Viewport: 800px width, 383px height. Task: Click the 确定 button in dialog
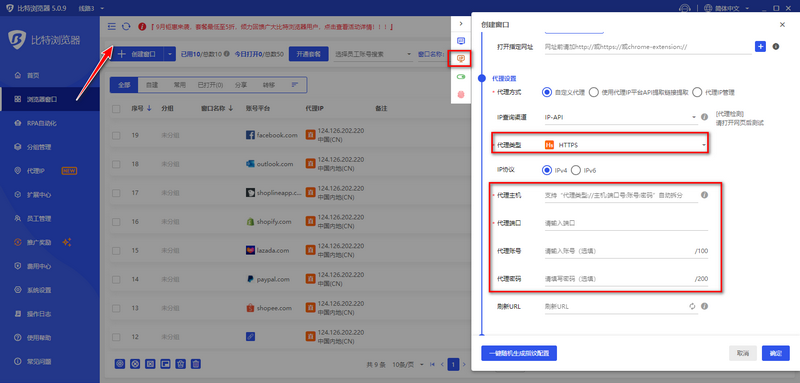776,353
